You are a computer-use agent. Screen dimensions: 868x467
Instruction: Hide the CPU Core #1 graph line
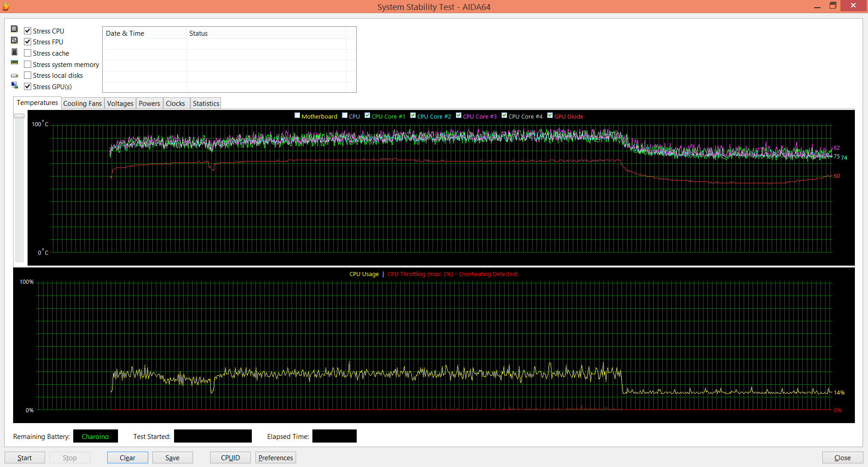tap(368, 115)
